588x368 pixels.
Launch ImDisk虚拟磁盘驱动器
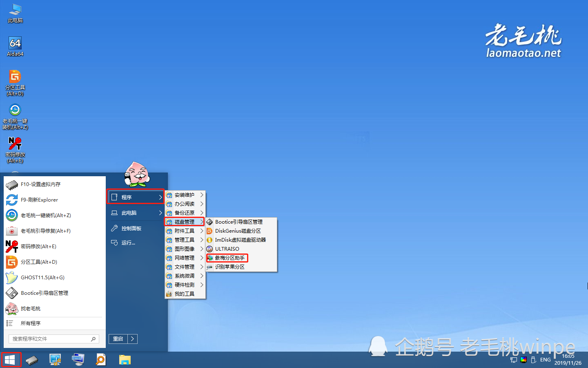pyautogui.click(x=241, y=240)
